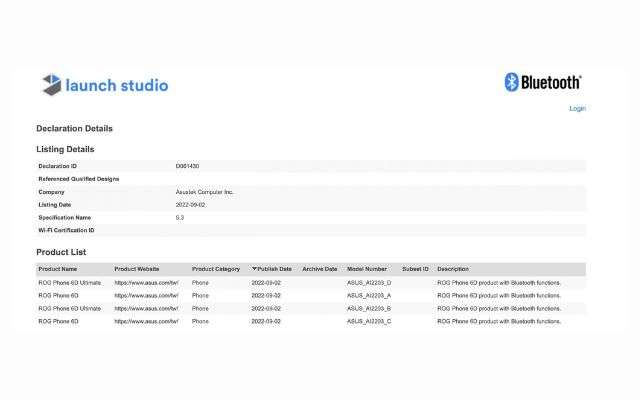The image size is (640, 400).
Task: Open website link in ASUS_AI2203_A row
Action: tap(146, 296)
